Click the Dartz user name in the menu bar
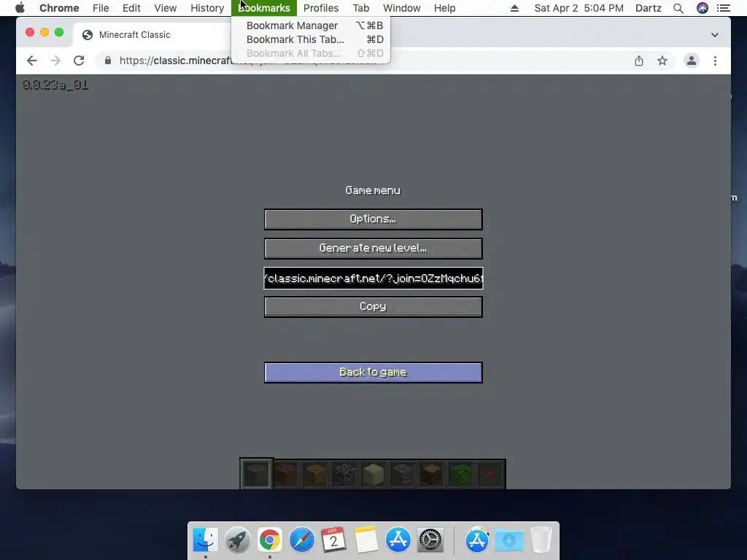 point(648,8)
